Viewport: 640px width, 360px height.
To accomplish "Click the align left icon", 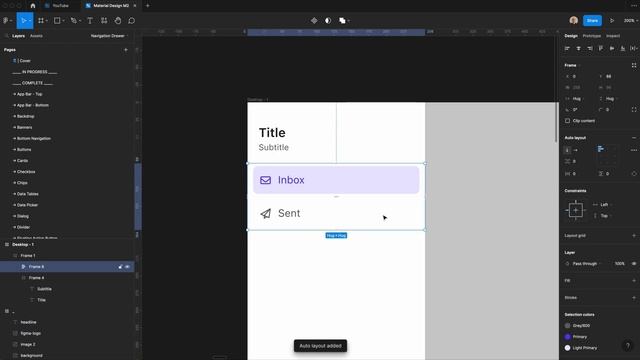I will (567, 48).
